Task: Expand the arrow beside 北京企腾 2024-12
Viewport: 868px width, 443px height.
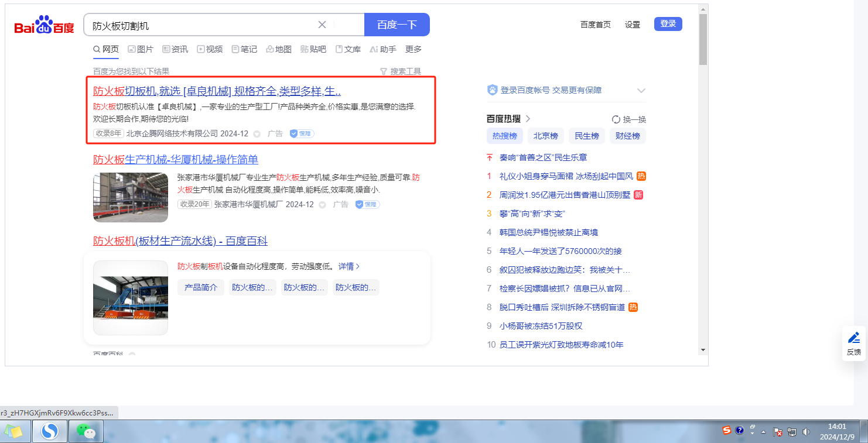Action: 257,134
